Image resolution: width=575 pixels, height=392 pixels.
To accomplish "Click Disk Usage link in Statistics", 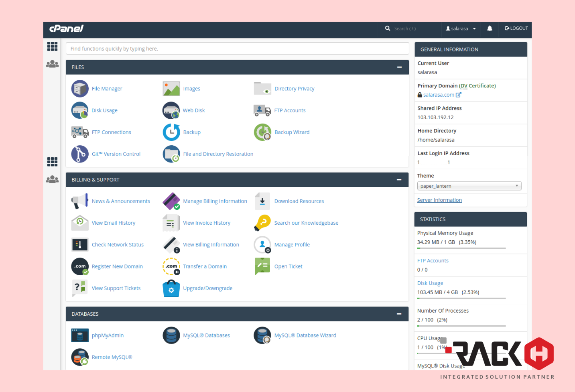I will point(430,283).
